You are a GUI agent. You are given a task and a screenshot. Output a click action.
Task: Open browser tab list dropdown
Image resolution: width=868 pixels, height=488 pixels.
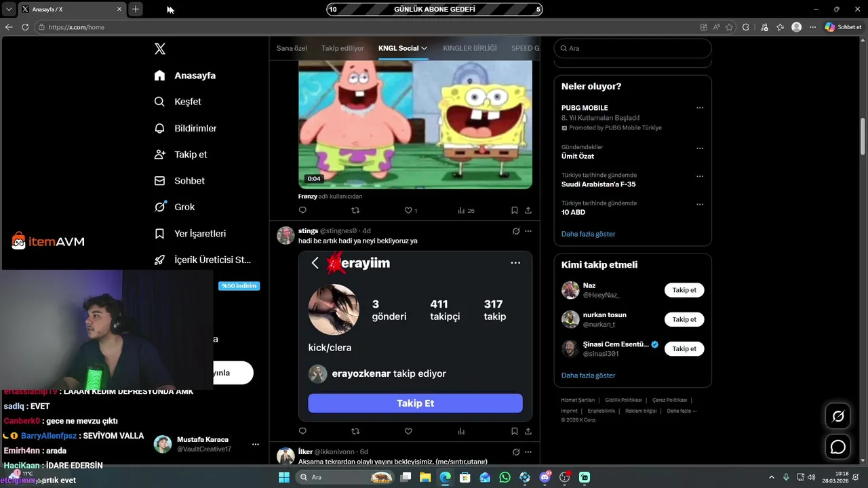coord(9,9)
